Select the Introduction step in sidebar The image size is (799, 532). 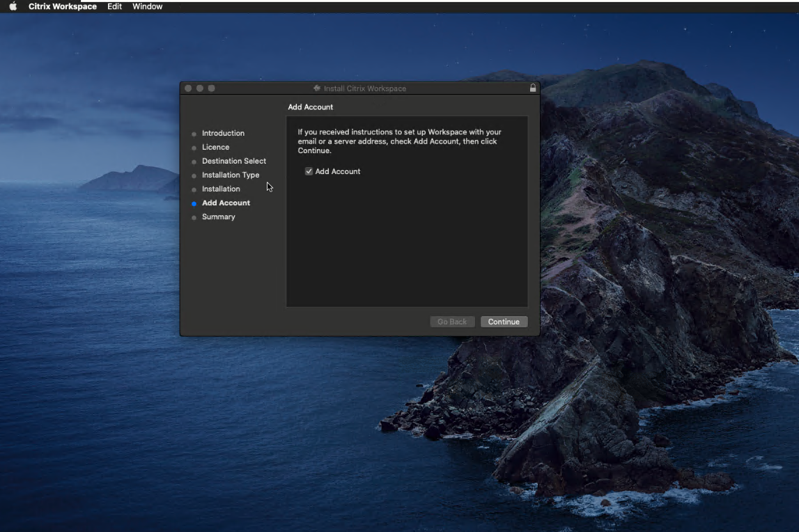point(223,133)
